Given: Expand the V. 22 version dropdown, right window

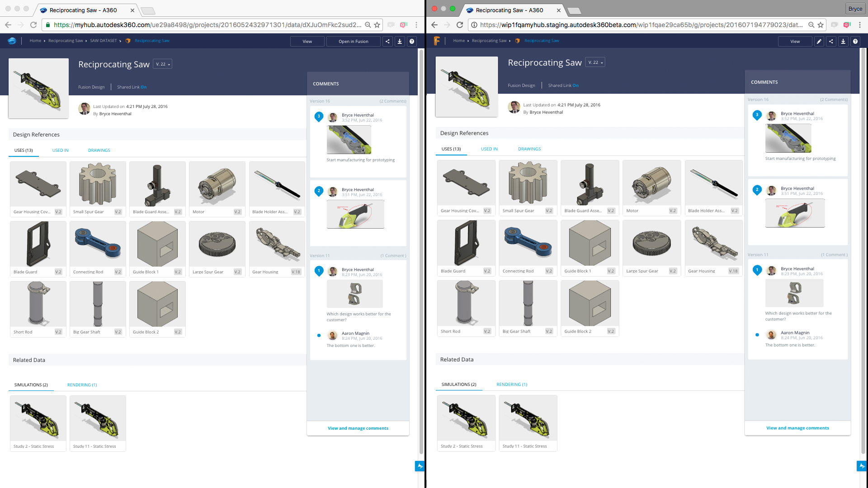Looking at the screenshot, I should [595, 62].
